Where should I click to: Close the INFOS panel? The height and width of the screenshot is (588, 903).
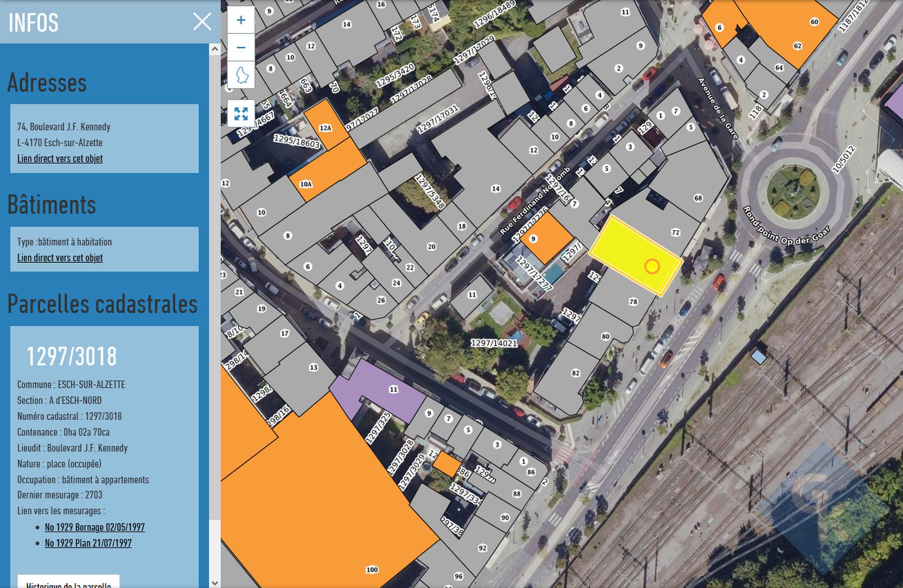[x=202, y=22]
